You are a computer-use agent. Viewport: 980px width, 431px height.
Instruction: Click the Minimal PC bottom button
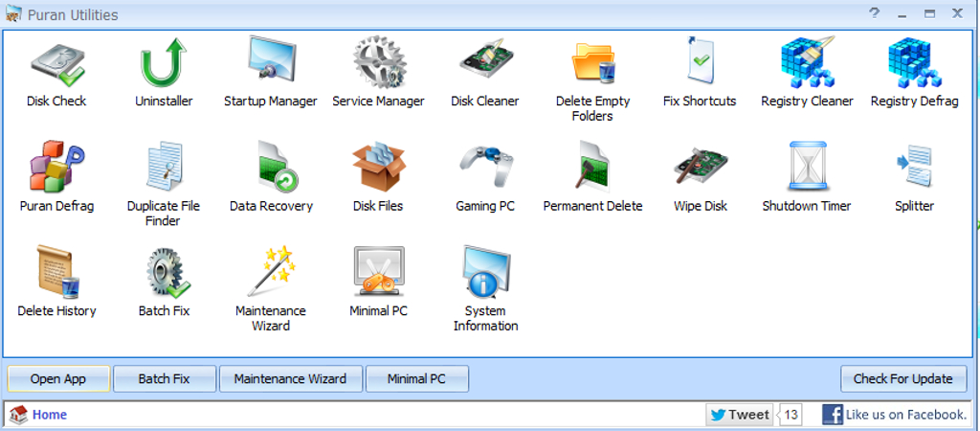coord(417,378)
